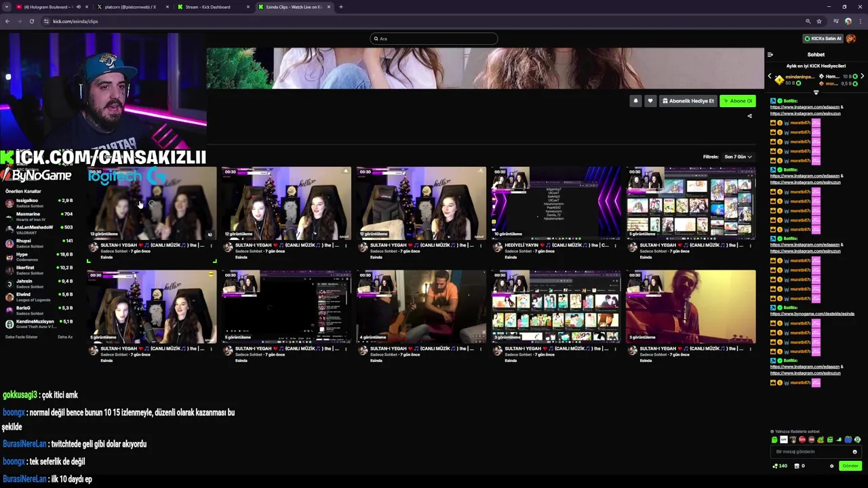This screenshot has height=488, width=868.
Task: Open the first clip with 13 görüntüleme
Action: pos(151,203)
